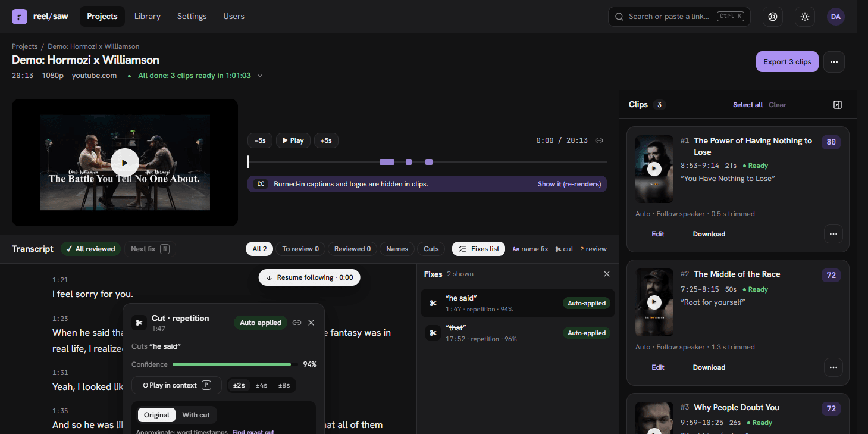The width and height of the screenshot is (868, 434).
Task: Click scissors icon of "that" fix
Action: tap(433, 333)
